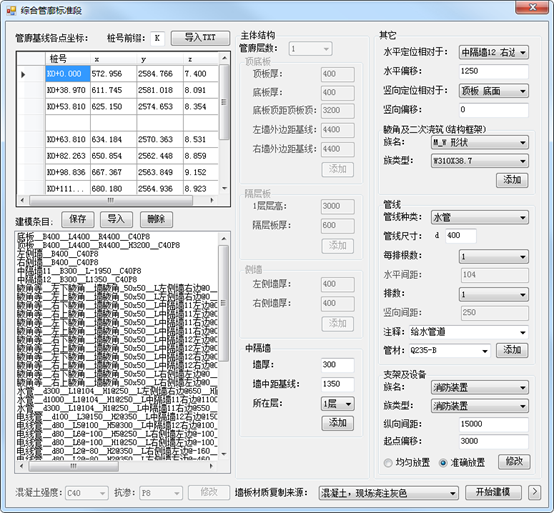
Task: Click the right-arrow expand button beside 开始建模
Action: pyautogui.click(x=535, y=492)
